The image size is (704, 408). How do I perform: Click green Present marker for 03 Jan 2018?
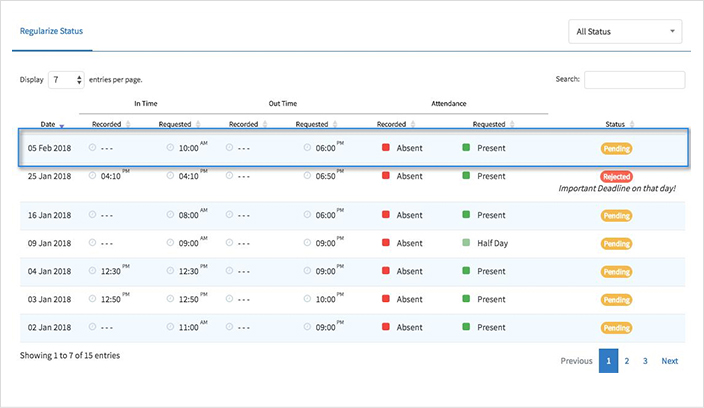point(466,298)
